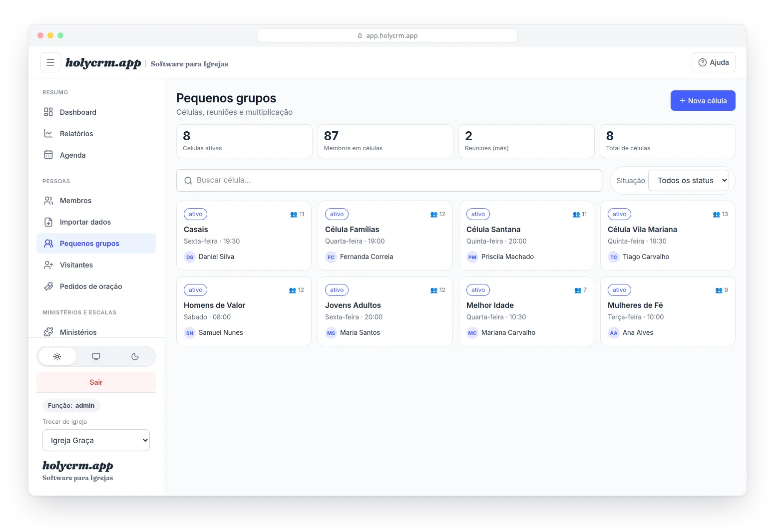
Task: Click the Dashboard grid icon
Action: (x=48, y=112)
